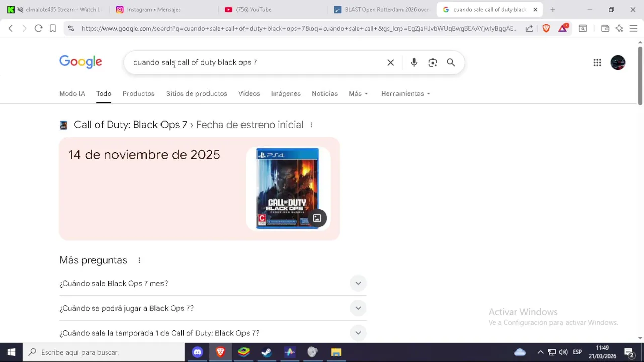Open a new browser tab

pyautogui.click(x=553, y=9)
